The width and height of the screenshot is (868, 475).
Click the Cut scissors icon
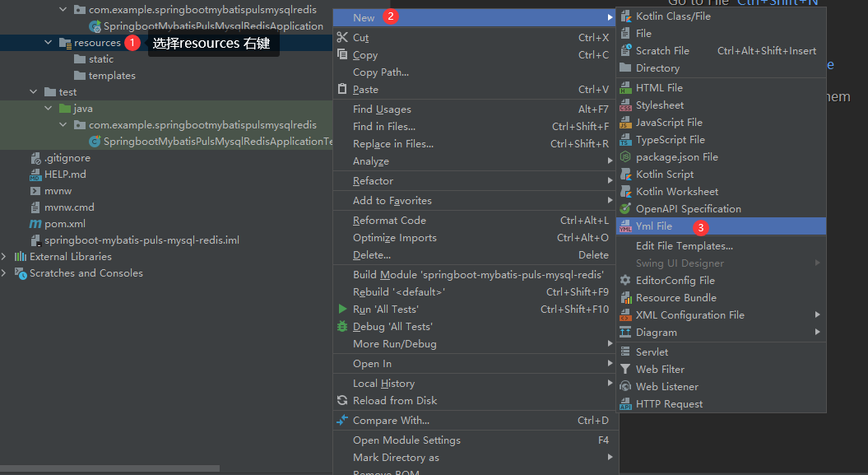[x=342, y=37]
